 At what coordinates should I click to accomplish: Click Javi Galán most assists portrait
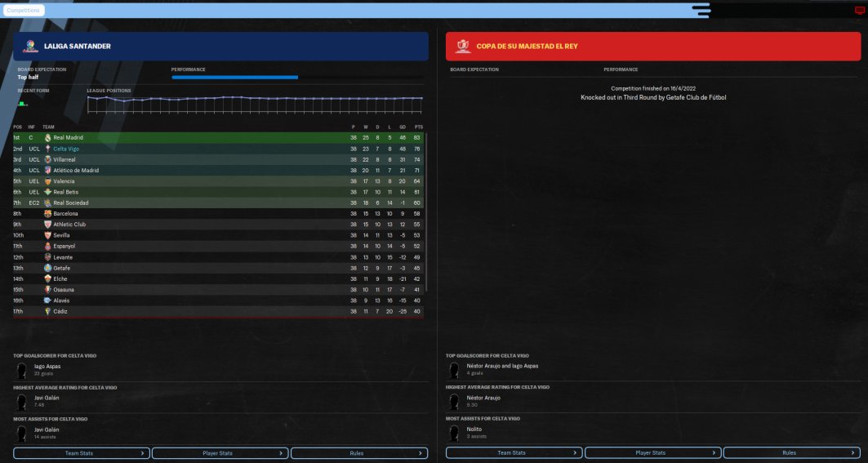(21, 434)
